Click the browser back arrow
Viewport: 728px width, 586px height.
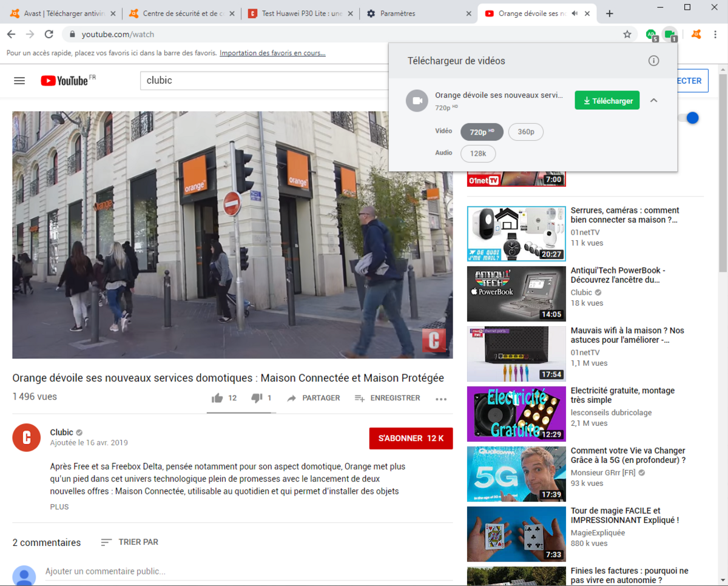[12, 35]
